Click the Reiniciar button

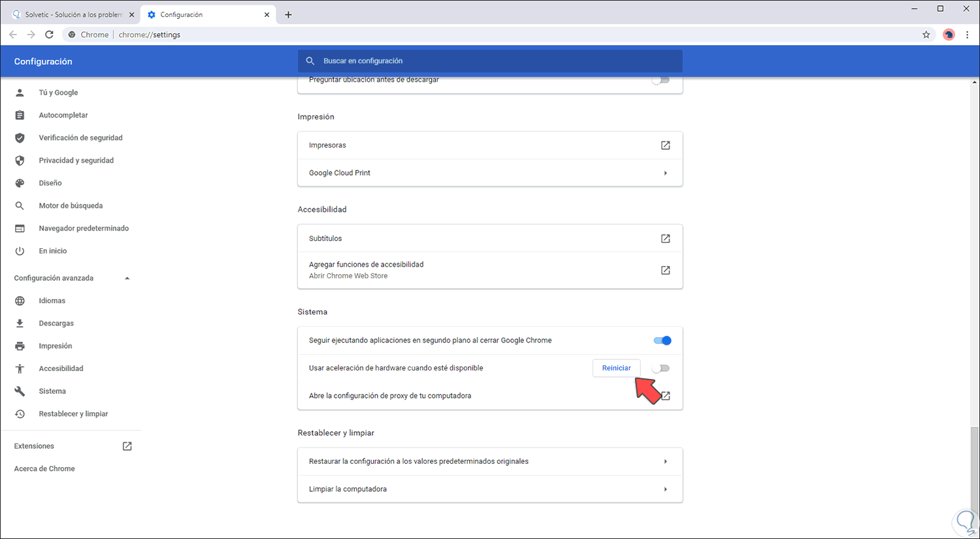tap(616, 368)
